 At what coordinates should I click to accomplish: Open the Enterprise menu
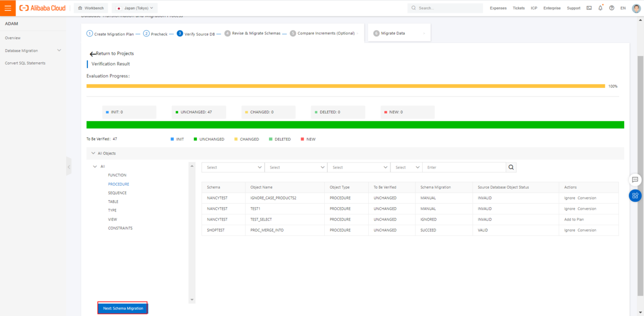[x=552, y=8]
